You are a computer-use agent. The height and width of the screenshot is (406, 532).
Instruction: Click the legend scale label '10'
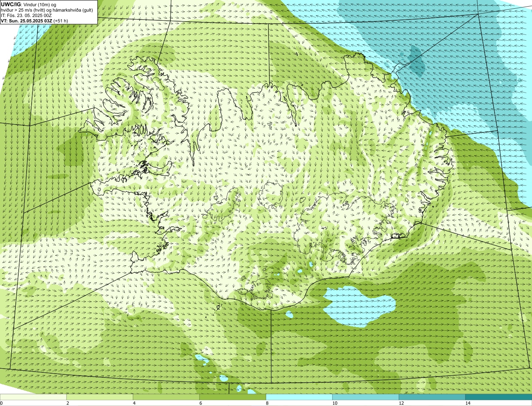pos(335,403)
